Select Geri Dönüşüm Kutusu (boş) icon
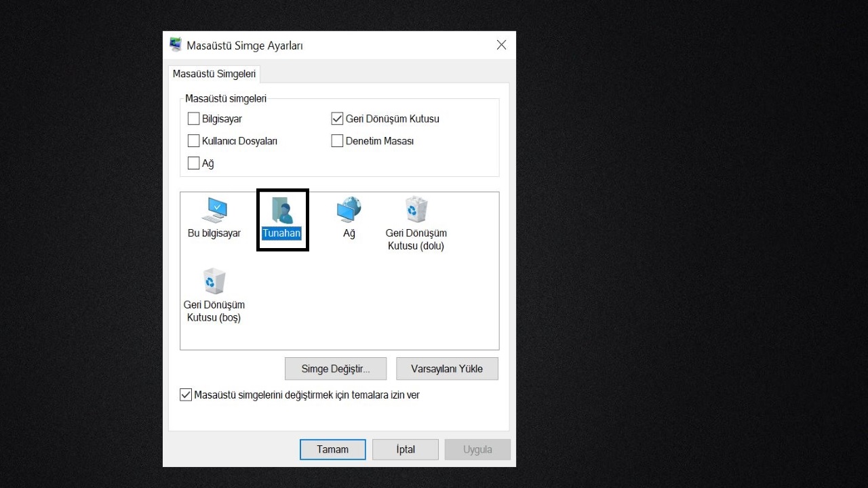 point(214,281)
